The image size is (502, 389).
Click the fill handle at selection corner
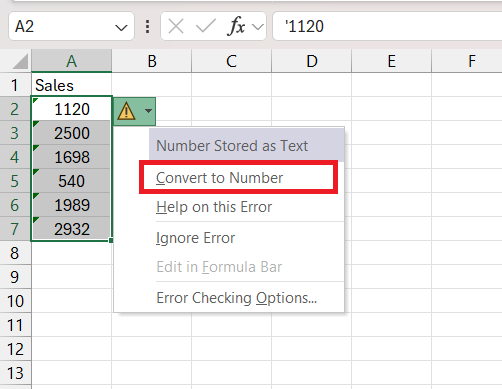point(111,240)
